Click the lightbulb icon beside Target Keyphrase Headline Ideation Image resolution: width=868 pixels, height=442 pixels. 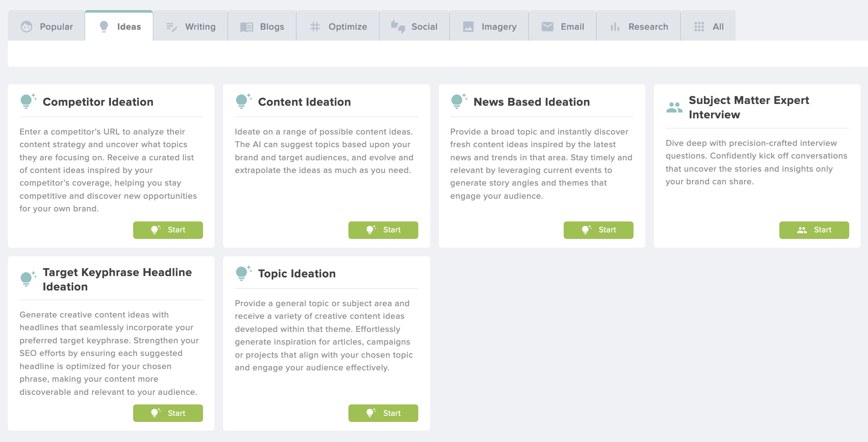[28, 279]
